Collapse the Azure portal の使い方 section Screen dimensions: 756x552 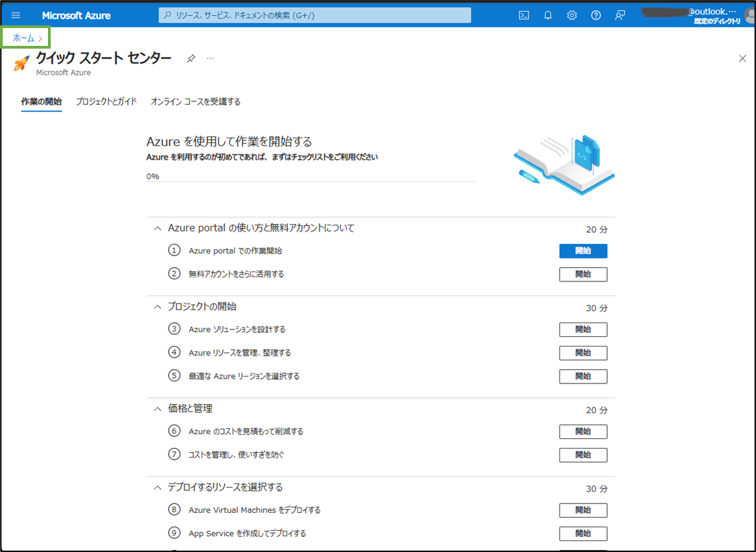(157, 228)
